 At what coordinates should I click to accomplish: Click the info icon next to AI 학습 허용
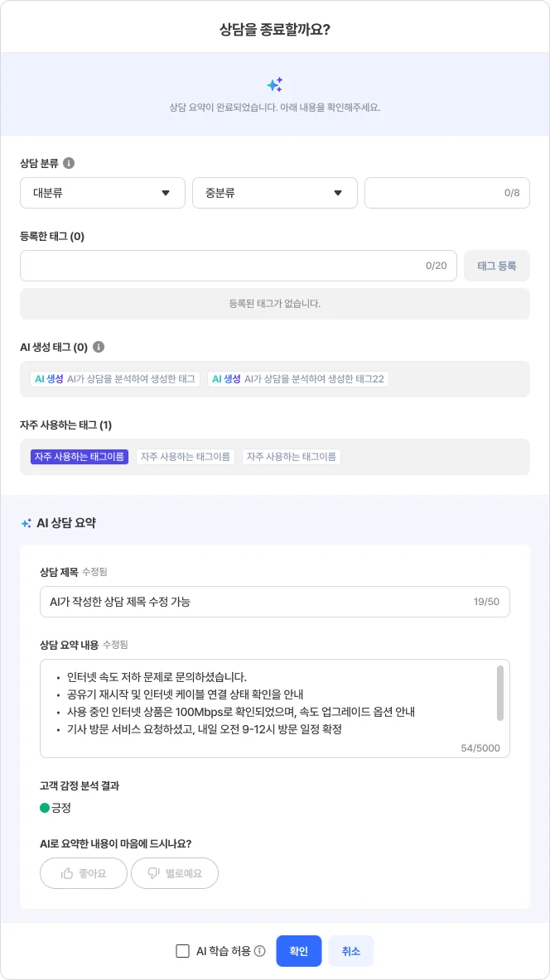[259, 951]
